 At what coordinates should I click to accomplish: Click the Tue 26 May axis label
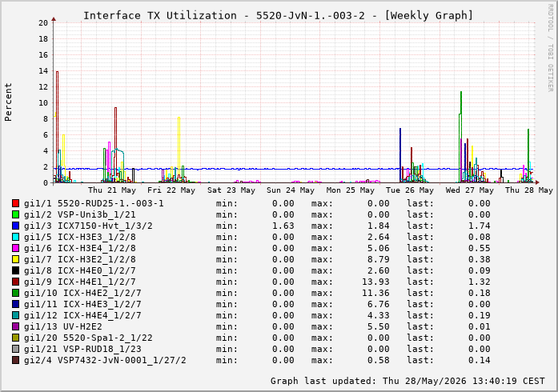(x=410, y=190)
